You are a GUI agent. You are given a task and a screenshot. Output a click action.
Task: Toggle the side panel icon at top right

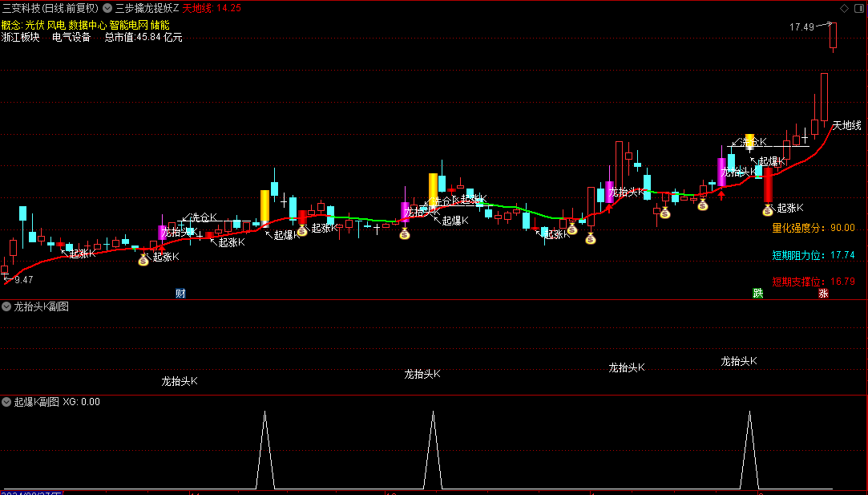[x=858, y=8]
